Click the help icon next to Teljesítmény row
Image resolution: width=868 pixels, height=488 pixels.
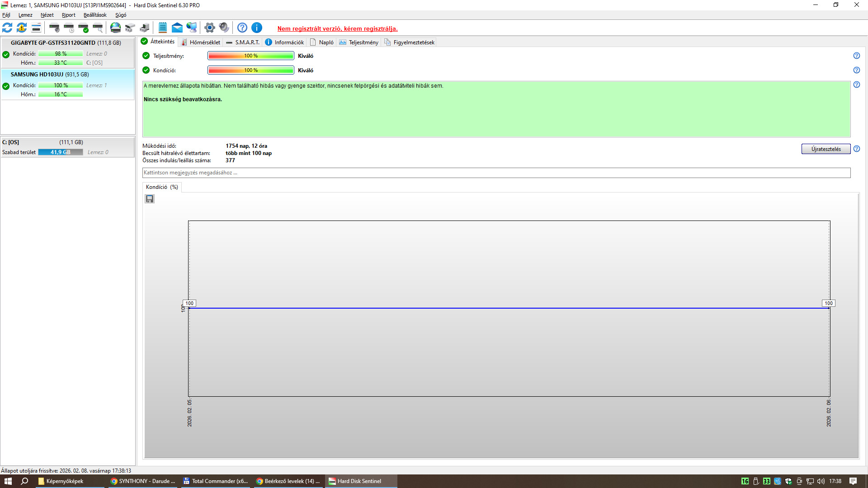856,56
